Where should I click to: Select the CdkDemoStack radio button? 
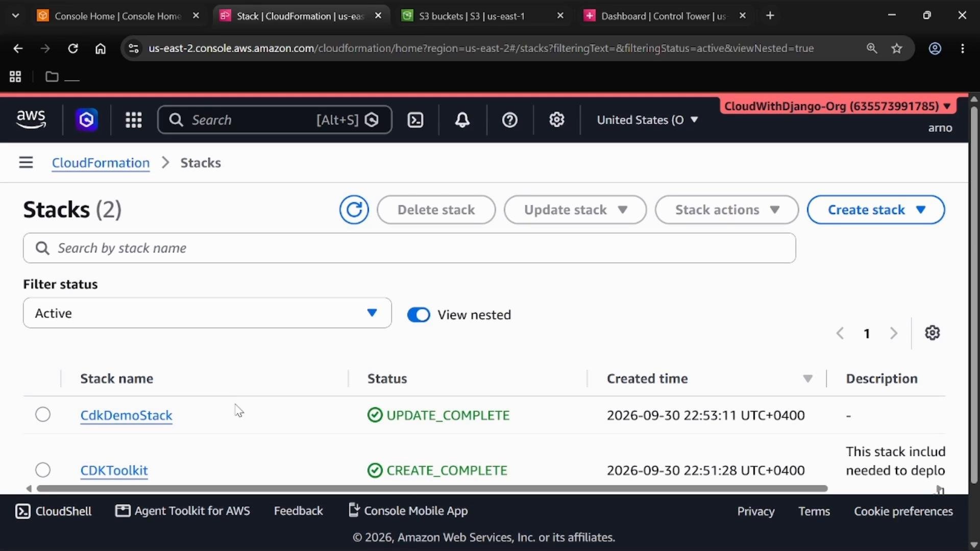tap(43, 414)
